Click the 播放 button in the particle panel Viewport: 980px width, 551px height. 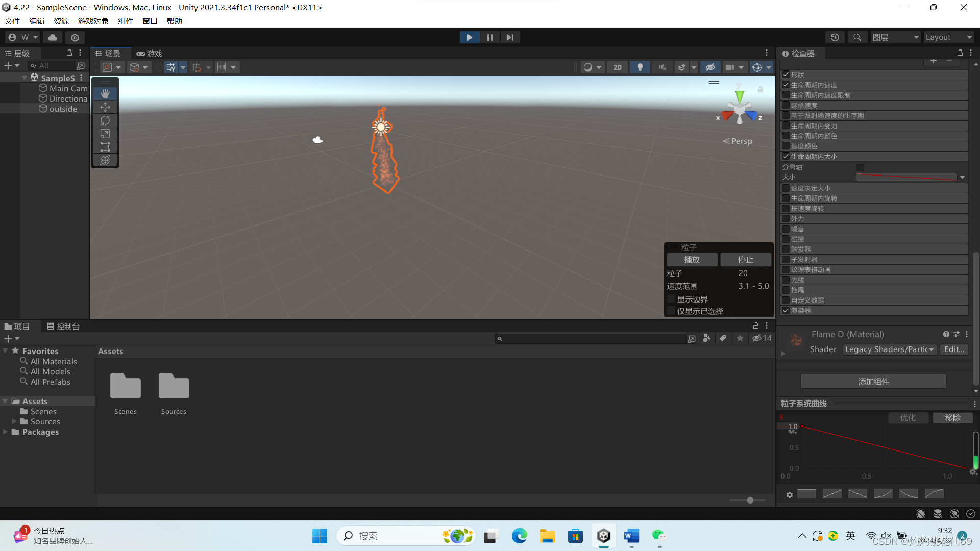pos(692,259)
